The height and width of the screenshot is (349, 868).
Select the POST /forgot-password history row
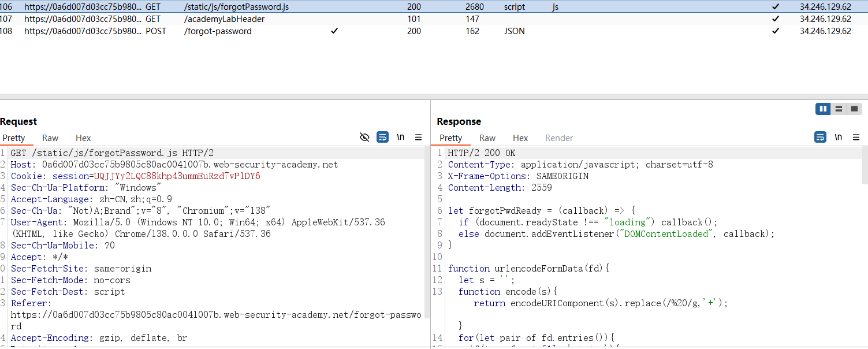(x=434, y=31)
